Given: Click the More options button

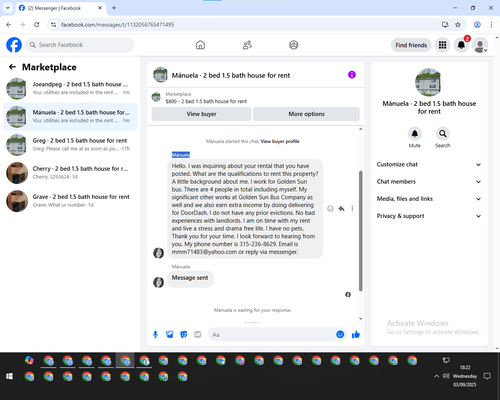Looking at the screenshot, I should tap(306, 114).
